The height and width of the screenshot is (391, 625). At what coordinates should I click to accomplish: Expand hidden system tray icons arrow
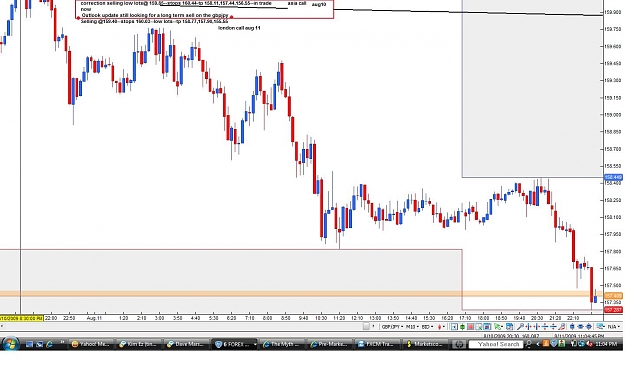[538, 344]
